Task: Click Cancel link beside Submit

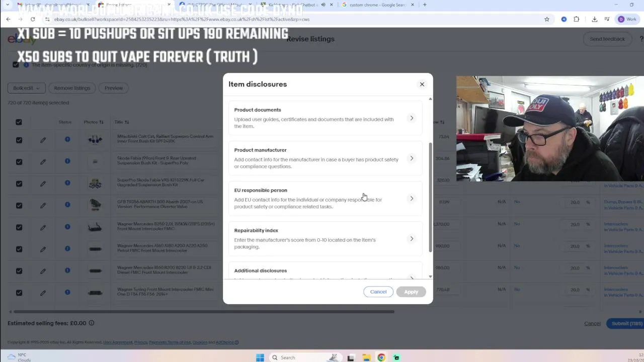Action: [592, 323]
